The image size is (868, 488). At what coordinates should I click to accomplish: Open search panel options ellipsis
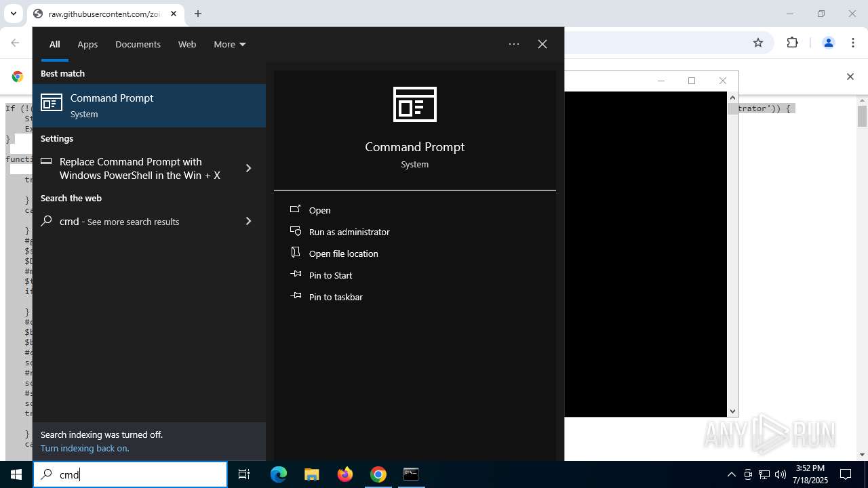(514, 44)
